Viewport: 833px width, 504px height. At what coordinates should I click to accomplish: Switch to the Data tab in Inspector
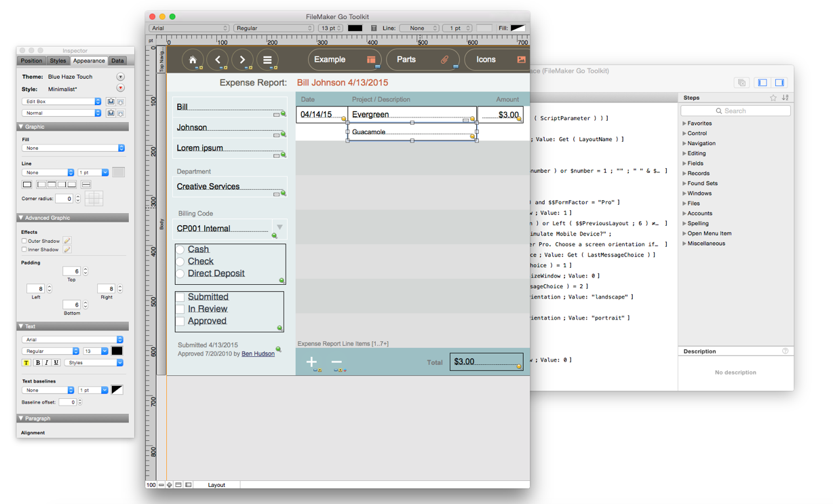(x=117, y=61)
